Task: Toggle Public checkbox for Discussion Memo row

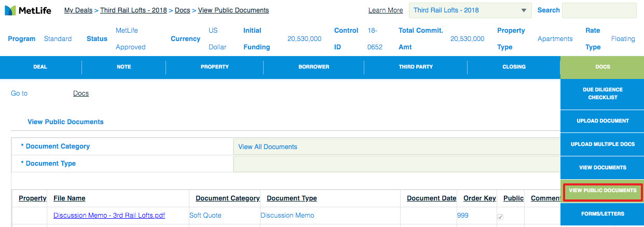Action: pos(500,217)
